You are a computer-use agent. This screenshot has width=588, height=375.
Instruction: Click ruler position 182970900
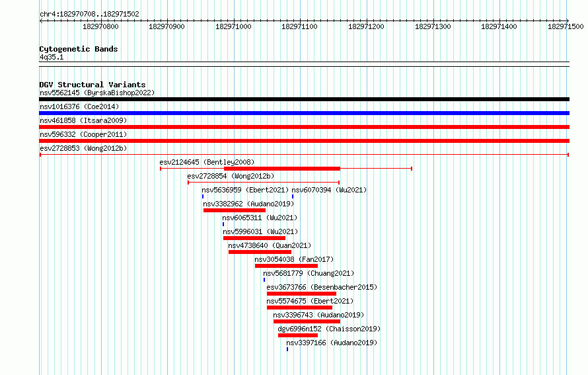pyautogui.click(x=167, y=26)
